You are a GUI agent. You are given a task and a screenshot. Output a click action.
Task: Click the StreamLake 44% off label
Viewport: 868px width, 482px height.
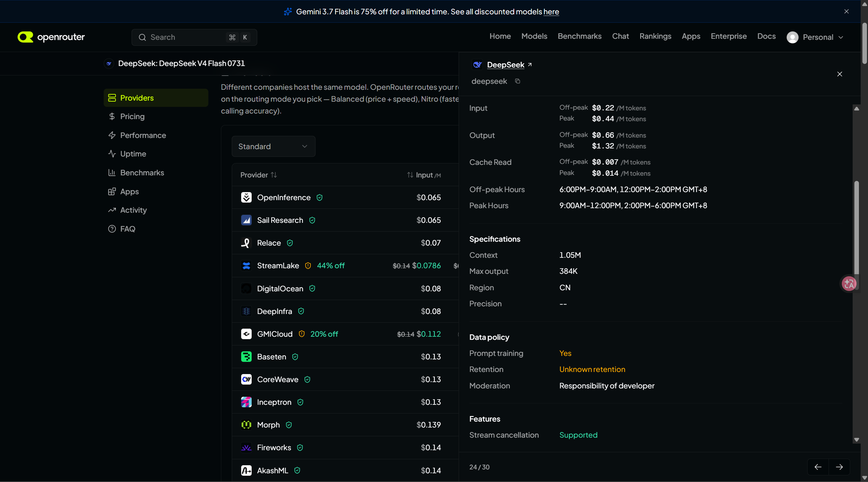(x=331, y=266)
